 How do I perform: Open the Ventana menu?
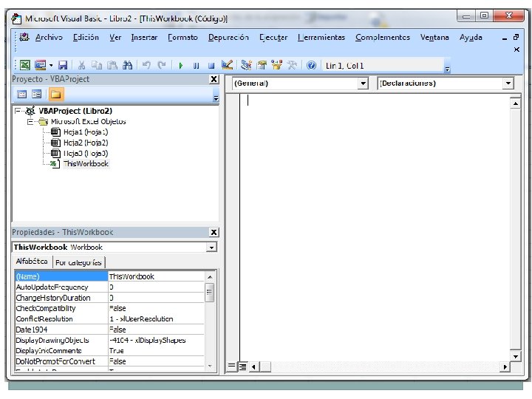[434, 38]
